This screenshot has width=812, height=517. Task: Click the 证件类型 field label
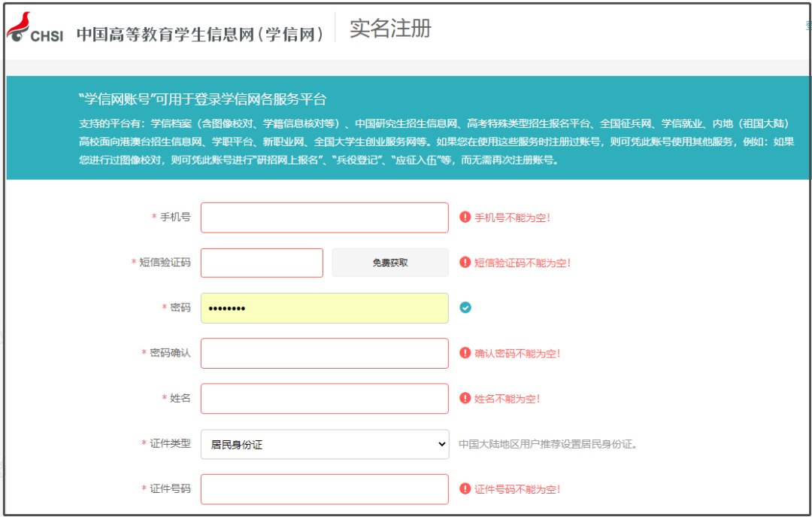coord(170,443)
